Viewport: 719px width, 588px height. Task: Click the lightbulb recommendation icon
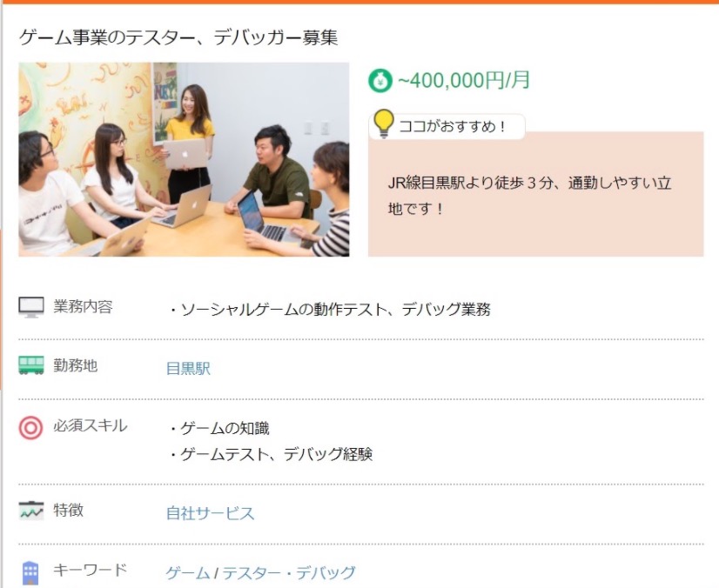coord(383,124)
